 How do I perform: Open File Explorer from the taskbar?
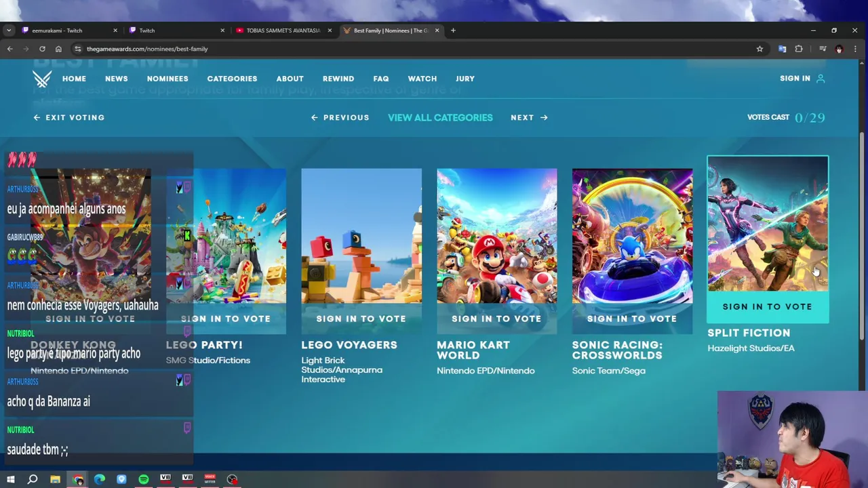click(55, 479)
